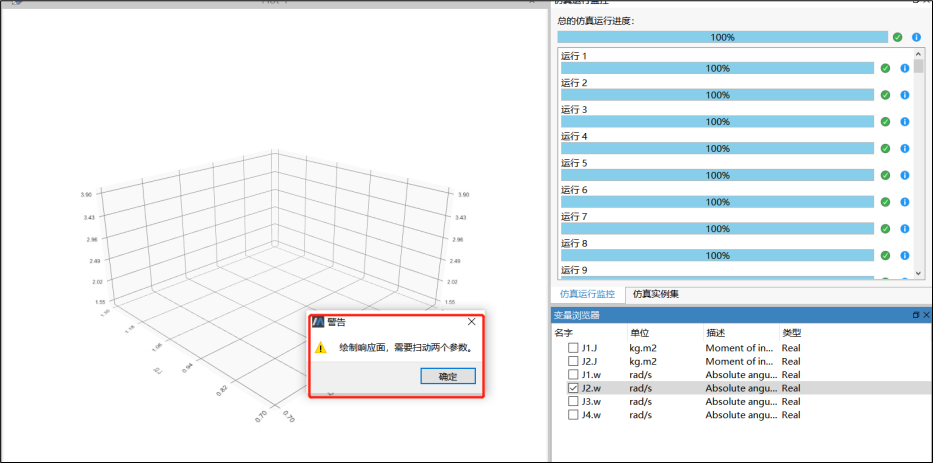The width and height of the screenshot is (933, 463).
Task: Click the overall progress info icon
Action: (x=916, y=37)
